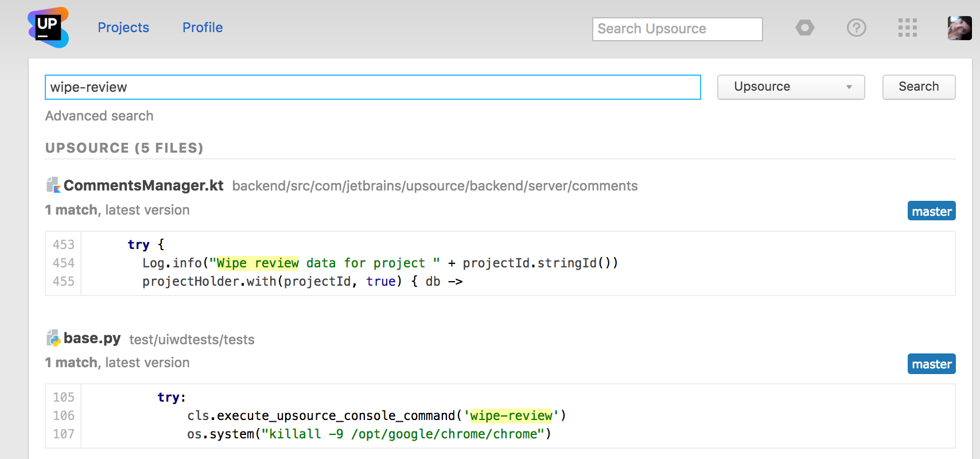Click the projectHolder.with code line
The height and width of the screenshot is (459, 980).
point(302,282)
